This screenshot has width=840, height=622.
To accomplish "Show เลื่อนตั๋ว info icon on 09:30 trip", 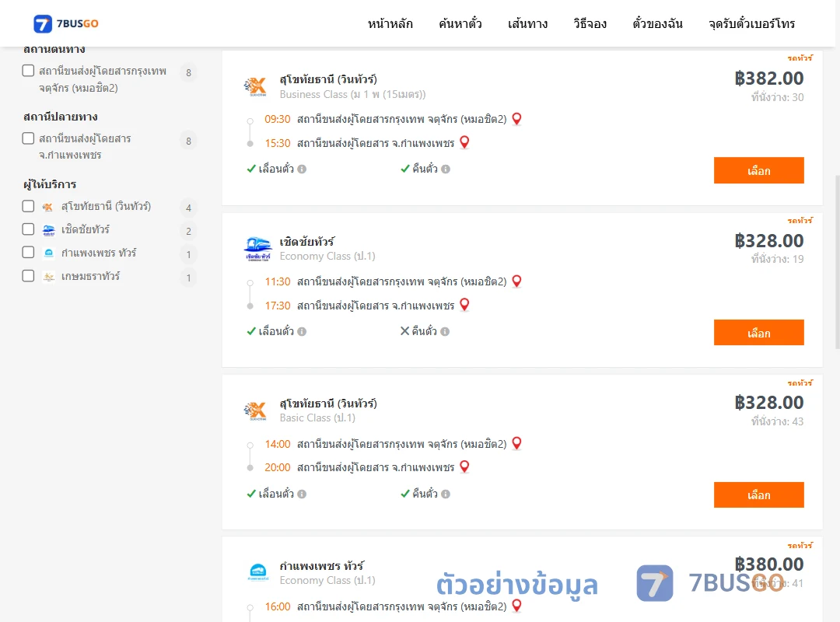I will [302, 169].
